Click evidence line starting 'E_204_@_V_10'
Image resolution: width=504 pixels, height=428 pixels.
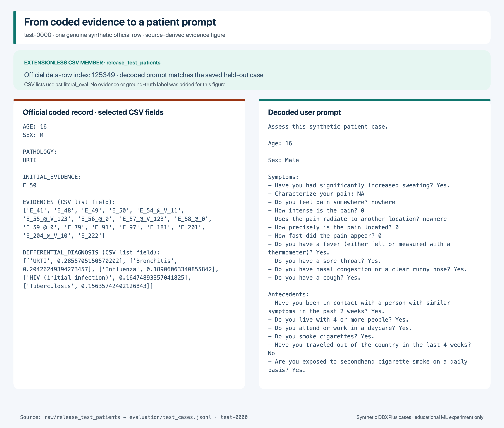64,236
